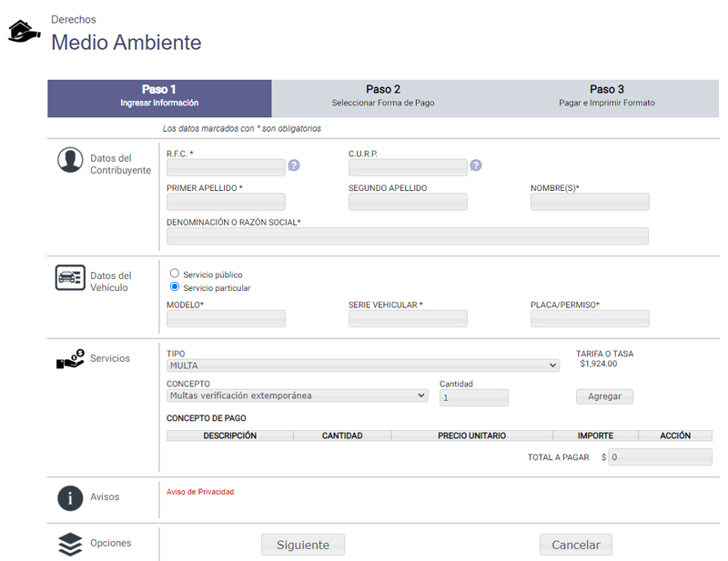Screen dimensions: 728x561
Task: Click the Cantidad quantity field
Action: click(473, 397)
